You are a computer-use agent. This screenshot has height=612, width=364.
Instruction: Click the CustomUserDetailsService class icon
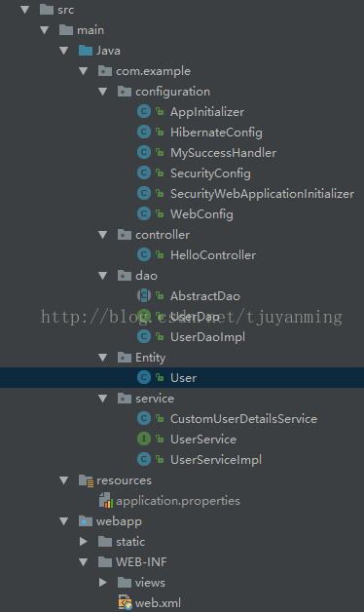coord(144,418)
